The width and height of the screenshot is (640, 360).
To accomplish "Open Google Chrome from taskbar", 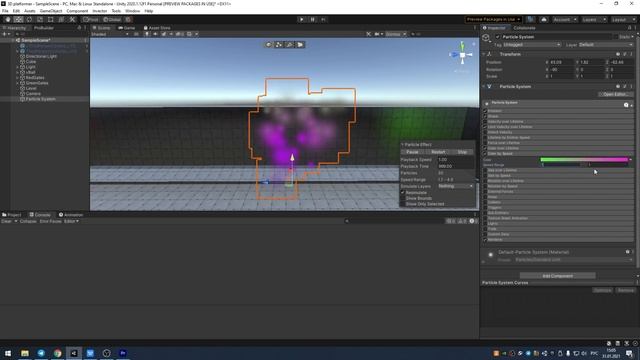I will coord(58,353).
